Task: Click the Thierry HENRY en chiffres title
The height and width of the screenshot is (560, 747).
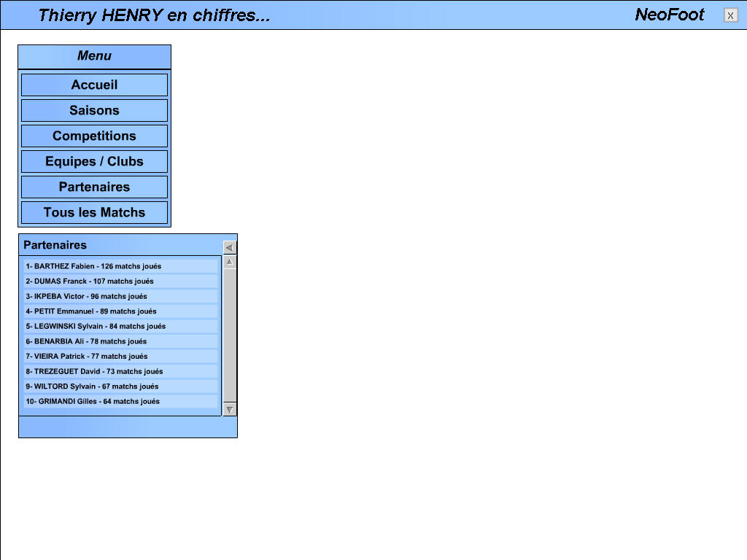Action: [x=155, y=15]
